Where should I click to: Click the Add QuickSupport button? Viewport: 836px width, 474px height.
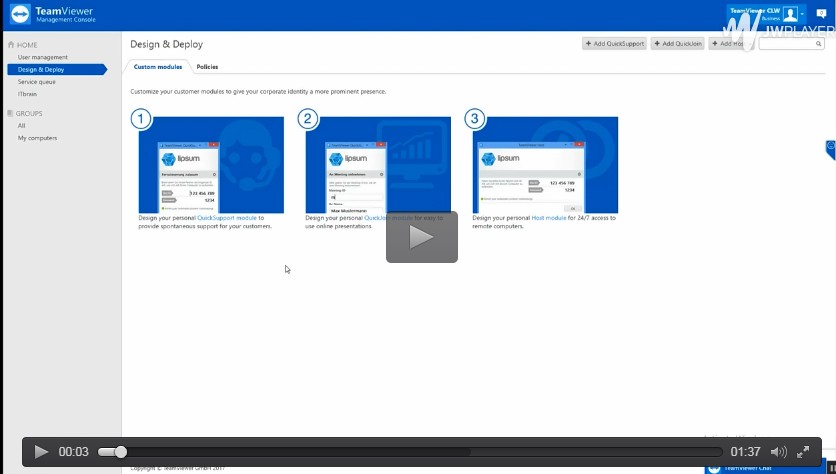click(614, 44)
